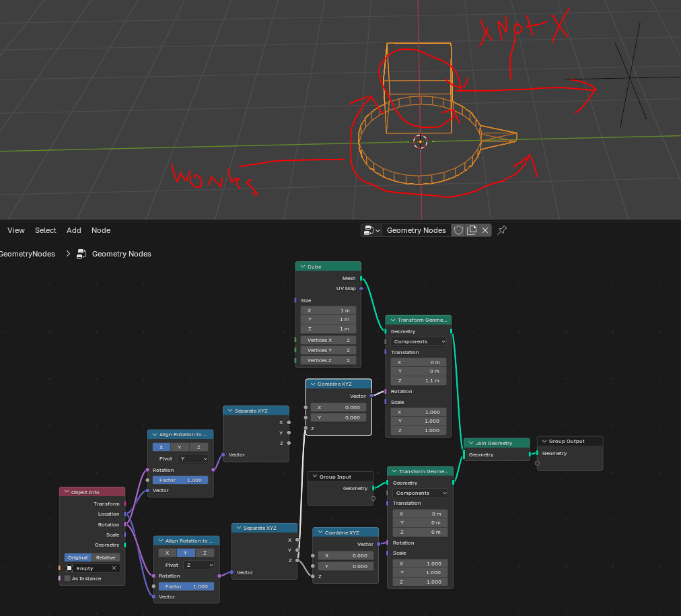681x616 pixels.
Task: Clear the Empty object field
Action: pos(114,568)
